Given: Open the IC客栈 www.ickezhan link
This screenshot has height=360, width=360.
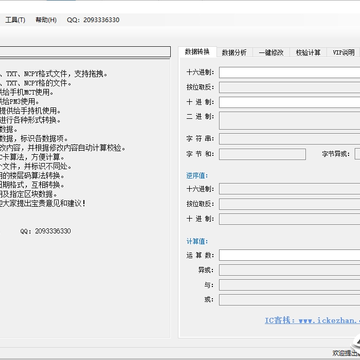Looking at the screenshot, I should click(x=312, y=321).
